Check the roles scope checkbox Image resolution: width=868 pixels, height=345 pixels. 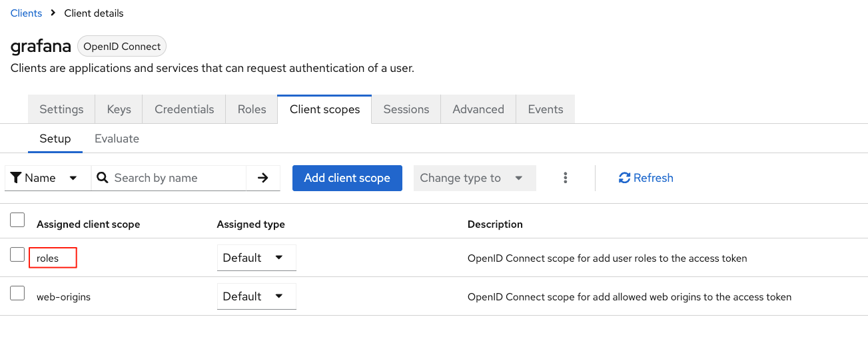pyautogui.click(x=17, y=254)
